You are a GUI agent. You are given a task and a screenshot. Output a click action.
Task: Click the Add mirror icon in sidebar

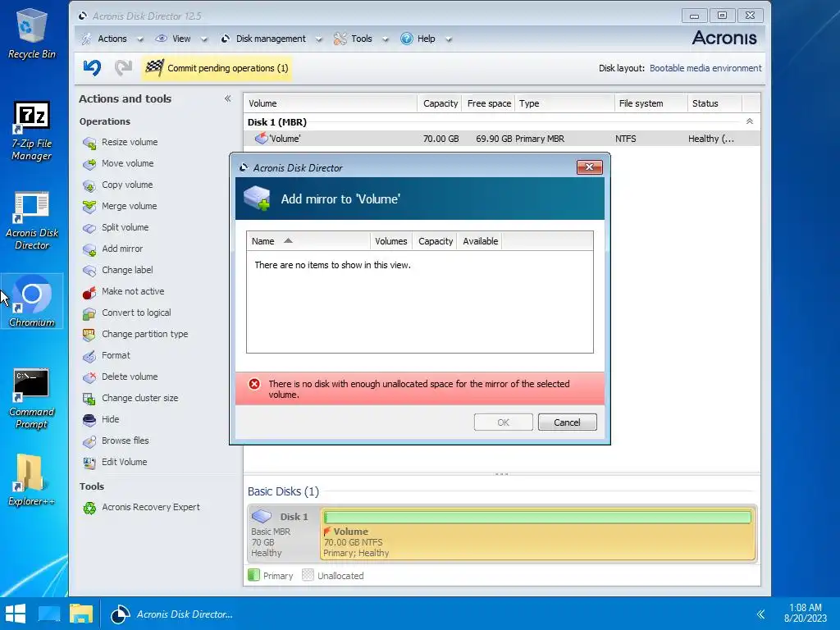click(89, 249)
